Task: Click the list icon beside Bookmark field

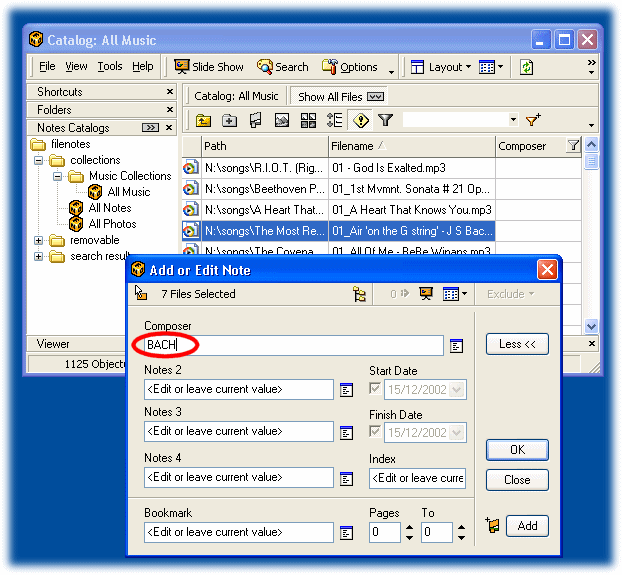Action: 347,533
